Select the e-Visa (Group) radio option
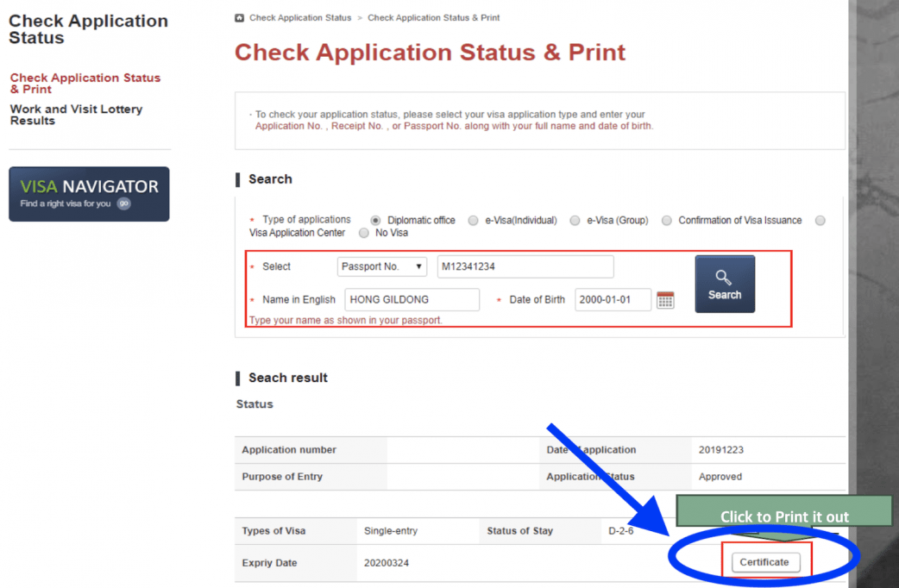This screenshot has height=588, width=899. 575,221
